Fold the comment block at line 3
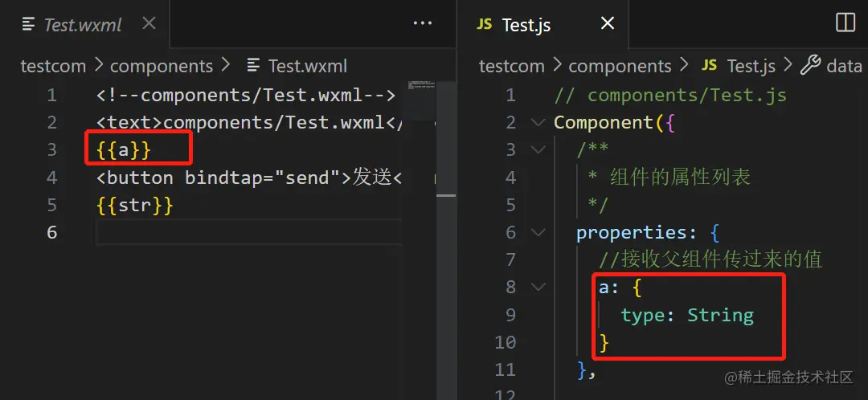868x400 pixels. 537,150
